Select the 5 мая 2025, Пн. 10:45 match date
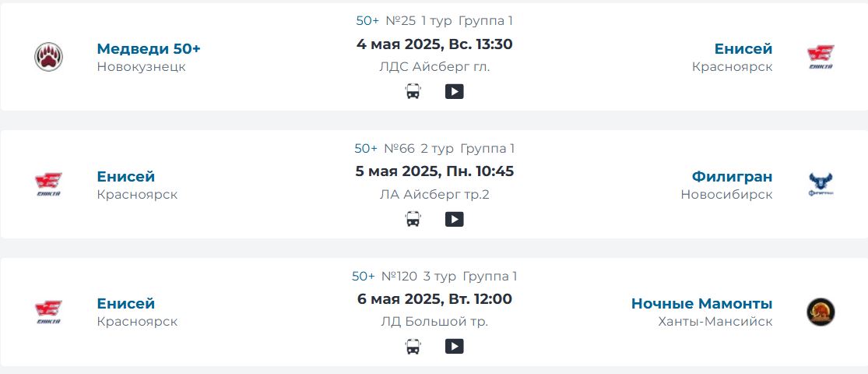The width and height of the screenshot is (868, 374). (434, 171)
